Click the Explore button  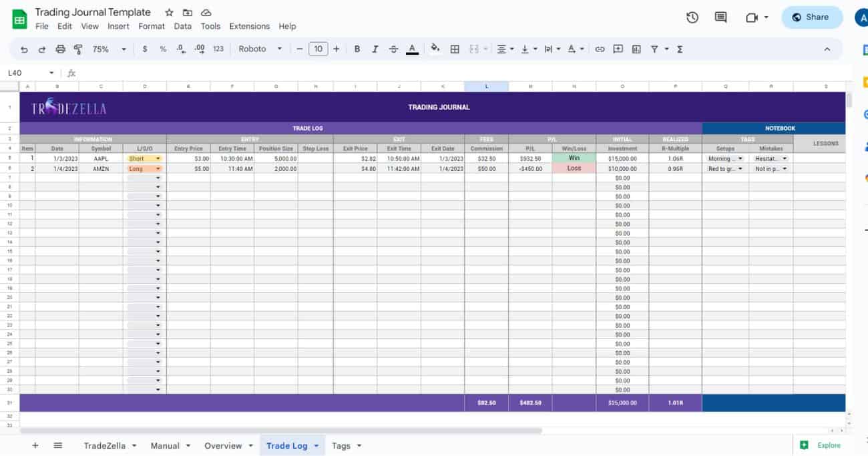point(821,445)
